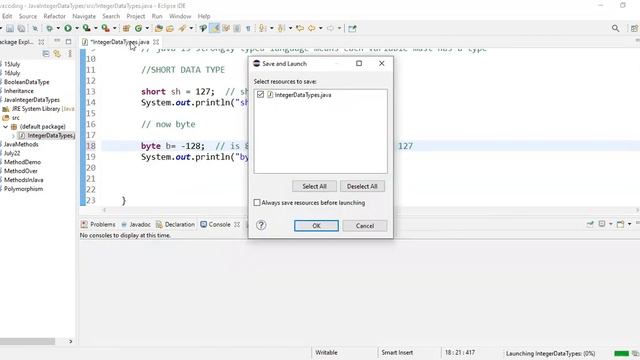
Task: Switch to the Javadoc tab
Action: pyautogui.click(x=136, y=224)
